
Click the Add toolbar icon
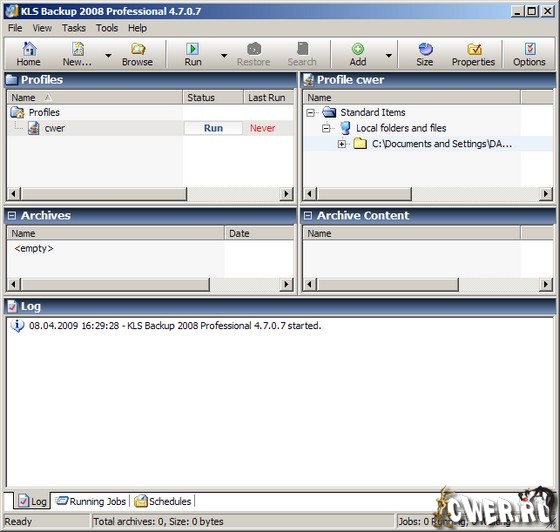click(x=358, y=49)
